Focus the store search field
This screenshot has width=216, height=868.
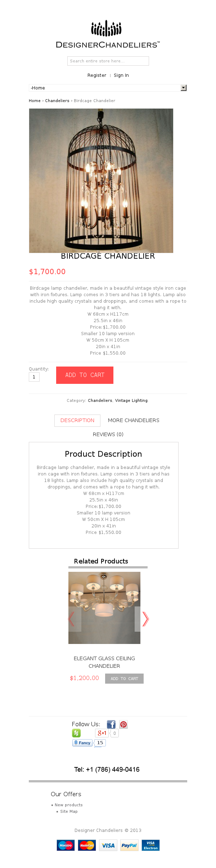(108, 61)
